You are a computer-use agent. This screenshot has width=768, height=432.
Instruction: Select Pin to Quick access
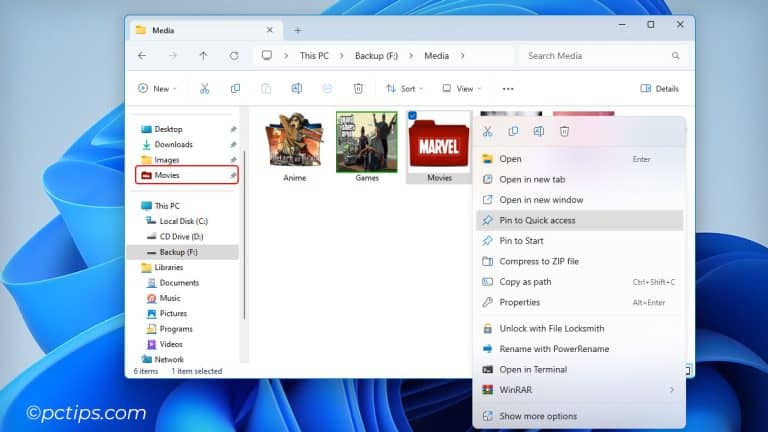pos(579,220)
